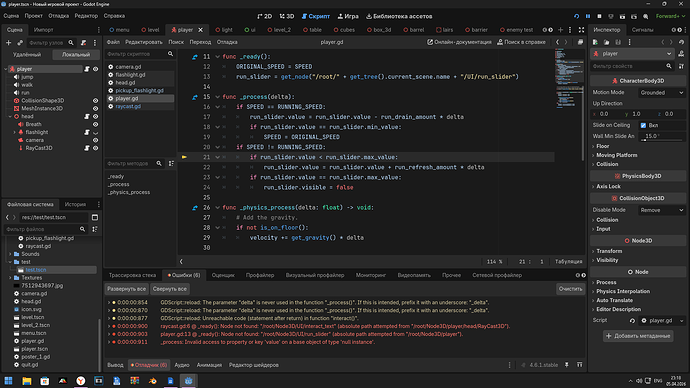Add a new scene tab with plus icon

[561, 30]
